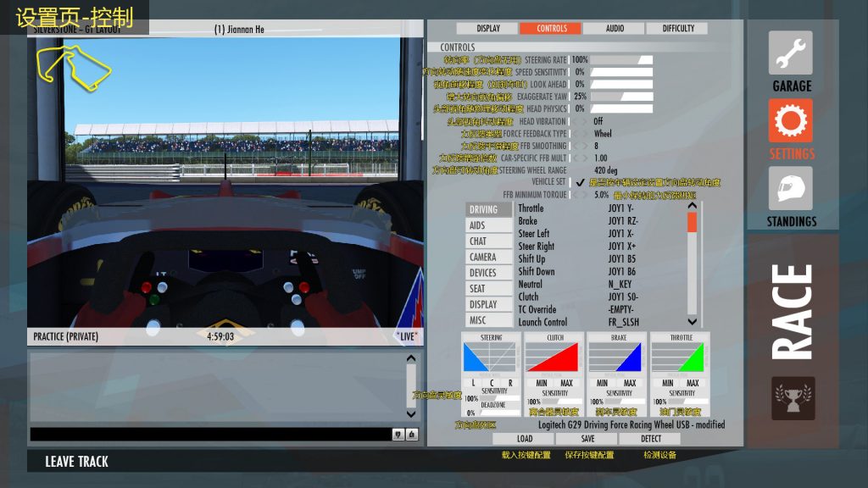
Task: Open the AUDIO settings tab
Action: [614, 28]
